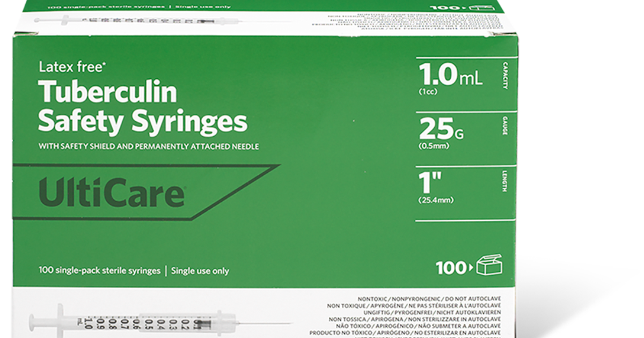Click the arrow beside the 100 count
Viewport: 644px width, 338px height.
click(471, 267)
